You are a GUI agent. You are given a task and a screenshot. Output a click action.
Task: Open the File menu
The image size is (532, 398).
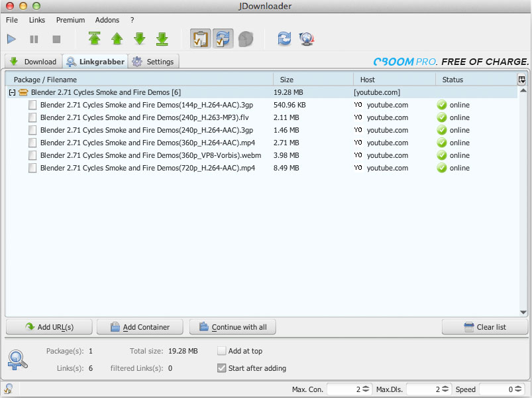tap(12, 20)
